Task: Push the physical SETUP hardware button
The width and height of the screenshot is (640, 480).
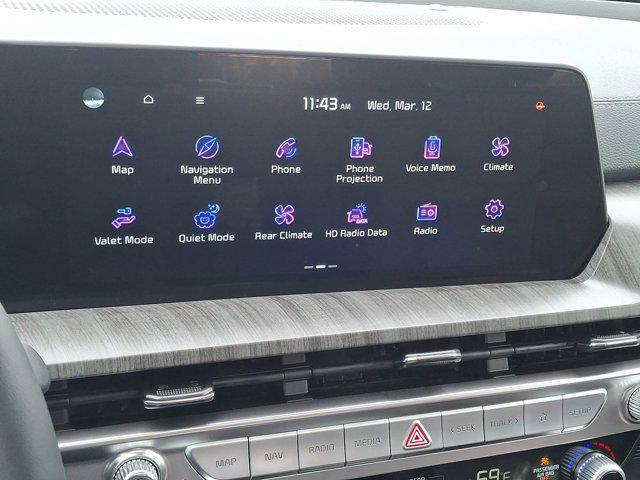Action: 583,410
